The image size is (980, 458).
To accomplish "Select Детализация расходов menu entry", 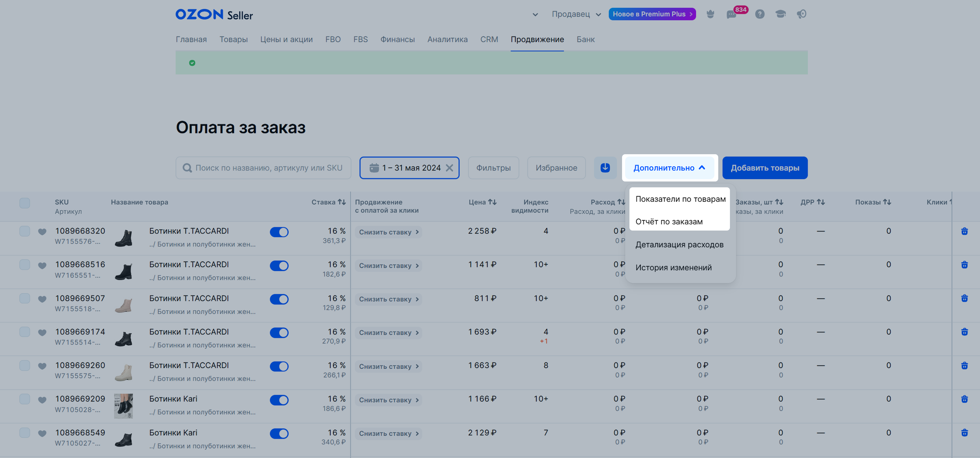I will 679,245.
